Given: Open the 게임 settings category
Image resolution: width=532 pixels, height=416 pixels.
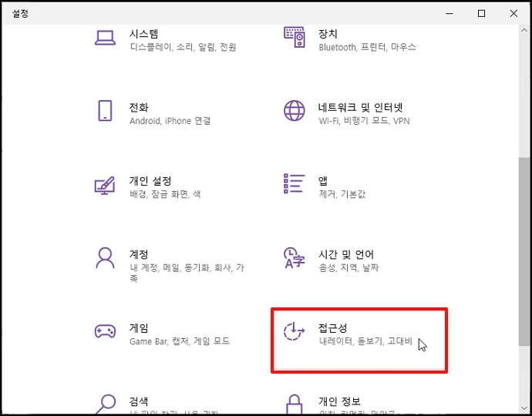Looking at the screenshot, I should point(139,328).
